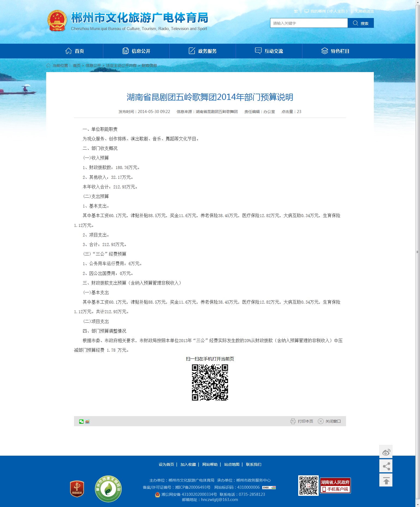Image resolution: width=420 pixels, height=507 pixels.
Task: Open floating share sidebar button
Action: point(386,466)
